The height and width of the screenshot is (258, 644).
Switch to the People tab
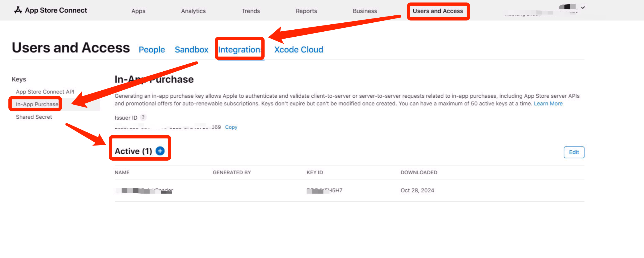(x=152, y=50)
